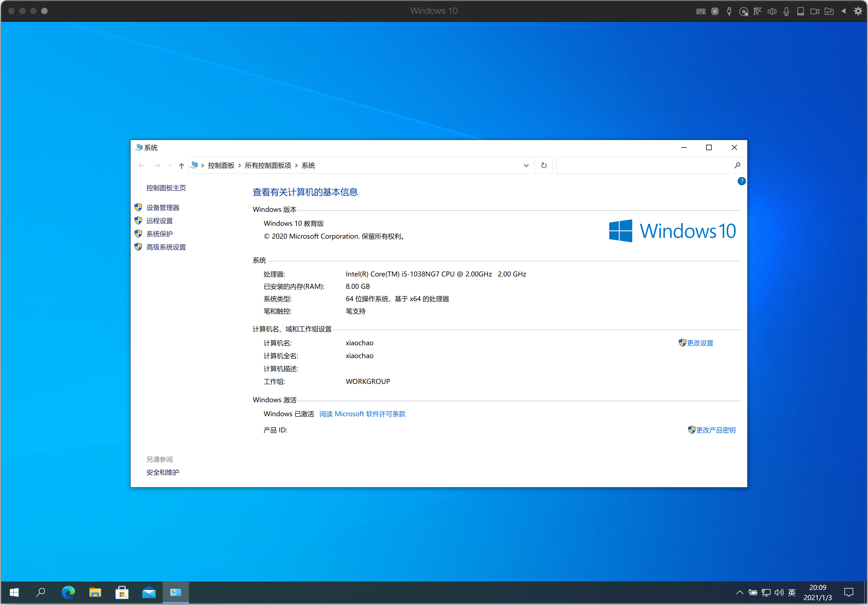868x605 pixels.
Task: Expand the arrow after 所有控制面板项 breadcrumb
Action: pyautogui.click(x=296, y=165)
